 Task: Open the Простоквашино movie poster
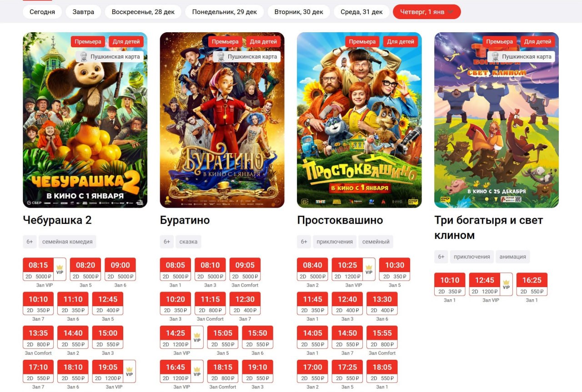tap(359, 120)
